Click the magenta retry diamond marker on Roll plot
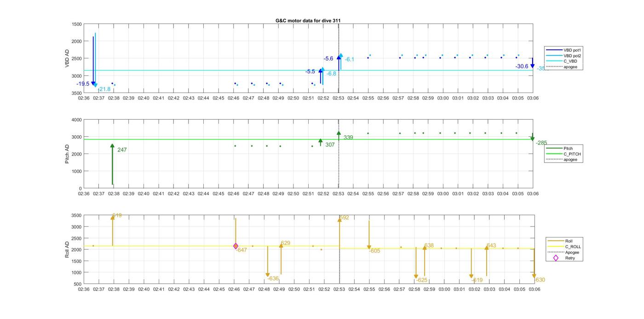Screen dimensions: 644x319 pos(236,246)
